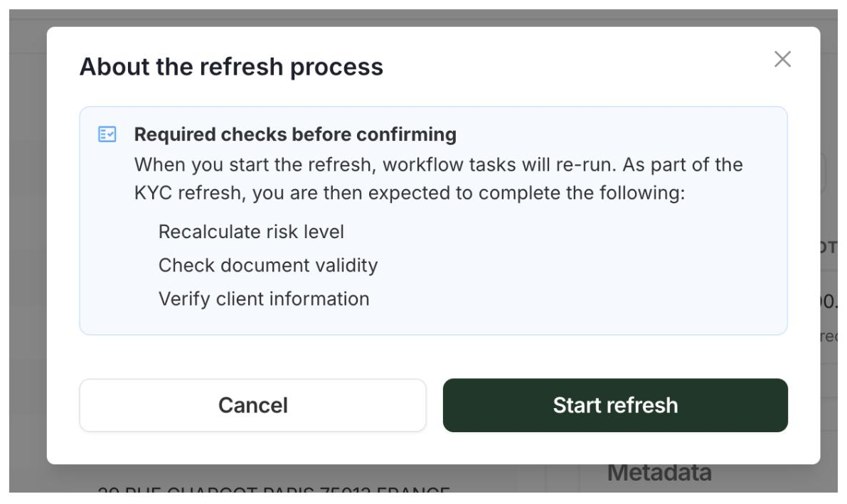Close the refresh process dialog with X
The width and height of the screenshot is (847, 504).
tap(782, 59)
